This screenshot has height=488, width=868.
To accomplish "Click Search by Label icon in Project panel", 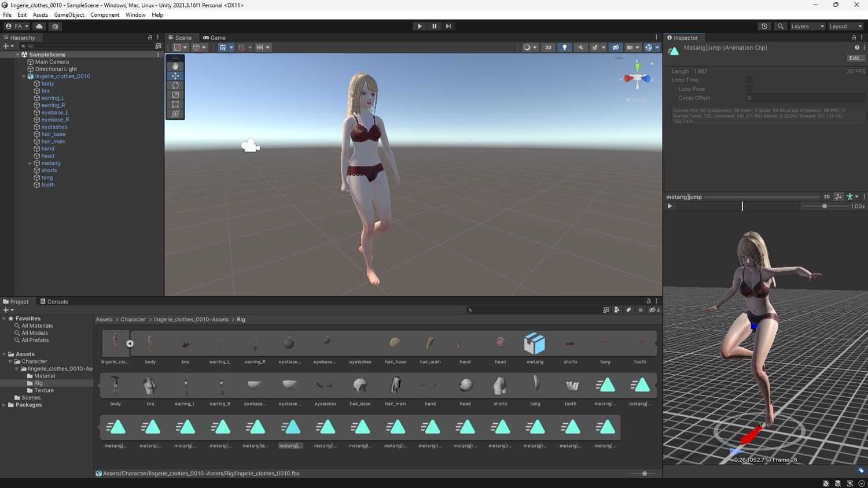I will 628,310.
